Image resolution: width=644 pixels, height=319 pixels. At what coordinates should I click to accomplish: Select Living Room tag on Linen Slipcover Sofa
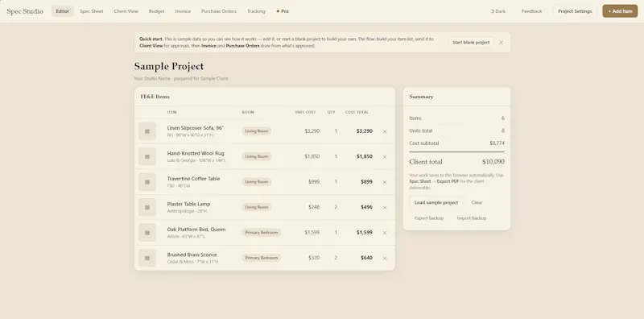(257, 131)
